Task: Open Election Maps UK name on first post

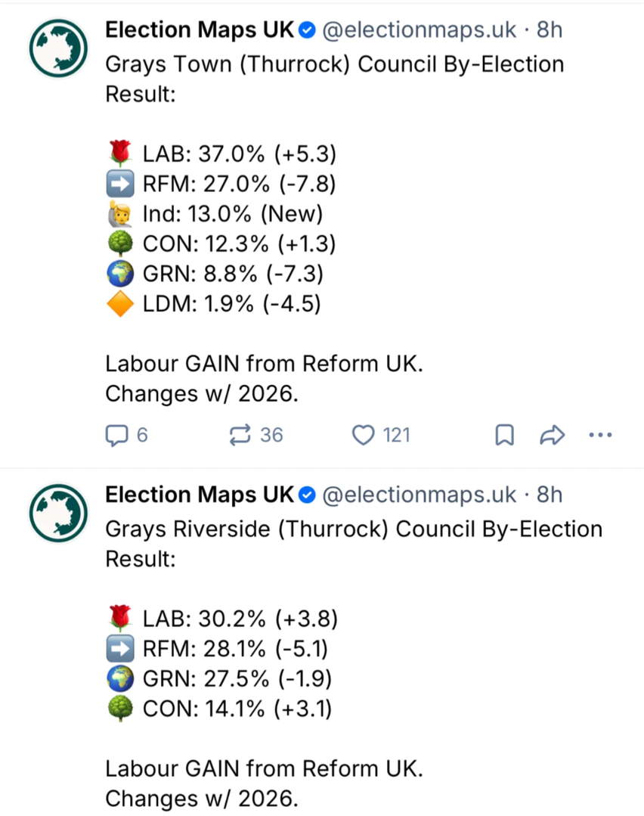Action: click(x=200, y=30)
